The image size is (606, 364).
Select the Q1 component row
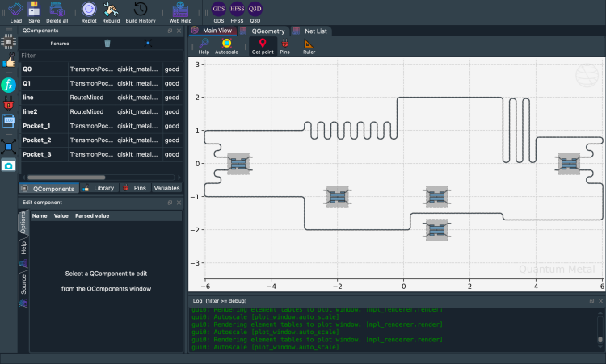coord(101,83)
